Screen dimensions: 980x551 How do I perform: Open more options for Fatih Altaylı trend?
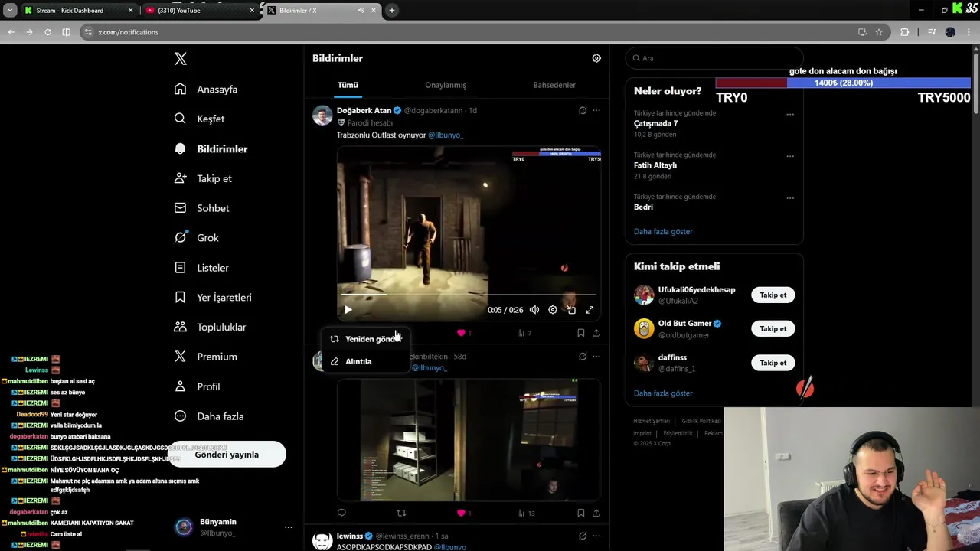(790, 156)
